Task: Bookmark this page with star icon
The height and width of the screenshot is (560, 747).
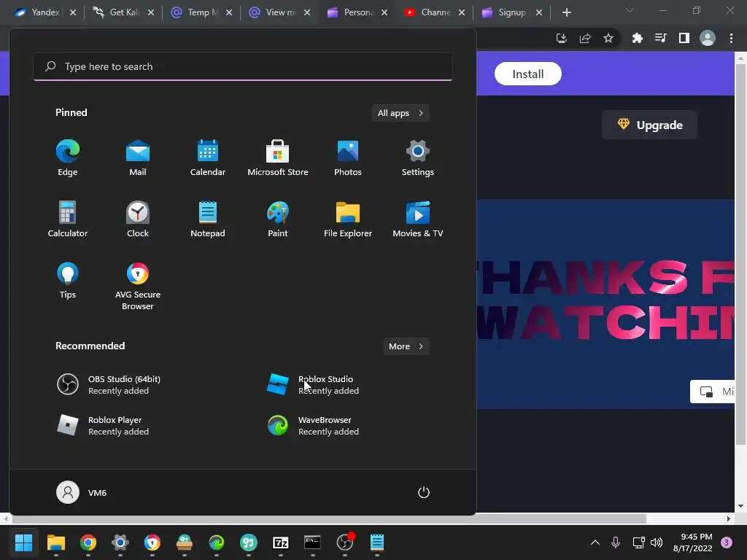Action: (608, 38)
